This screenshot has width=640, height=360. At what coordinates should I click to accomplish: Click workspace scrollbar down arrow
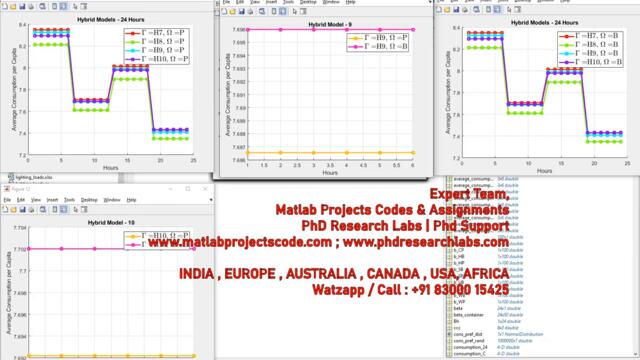pyautogui.click(x=636, y=355)
